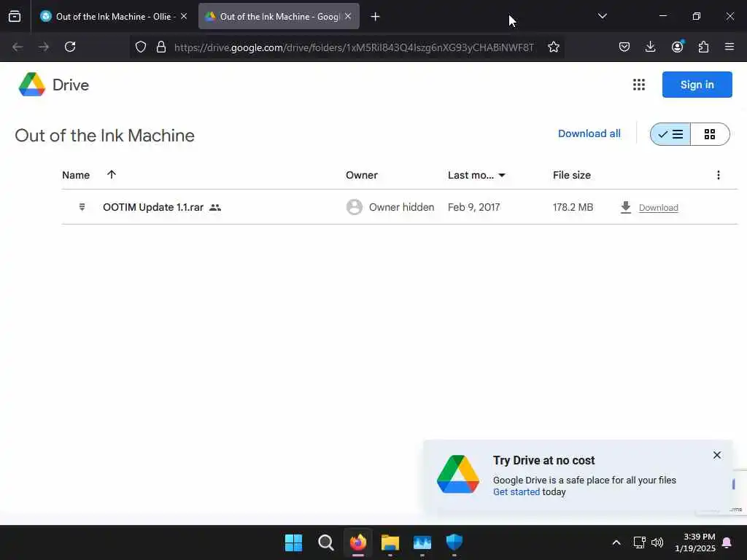This screenshot has height=560, width=747.
Task: Click the Feb 9, 2017 date cell
Action: pyautogui.click(x=473, y=207)
